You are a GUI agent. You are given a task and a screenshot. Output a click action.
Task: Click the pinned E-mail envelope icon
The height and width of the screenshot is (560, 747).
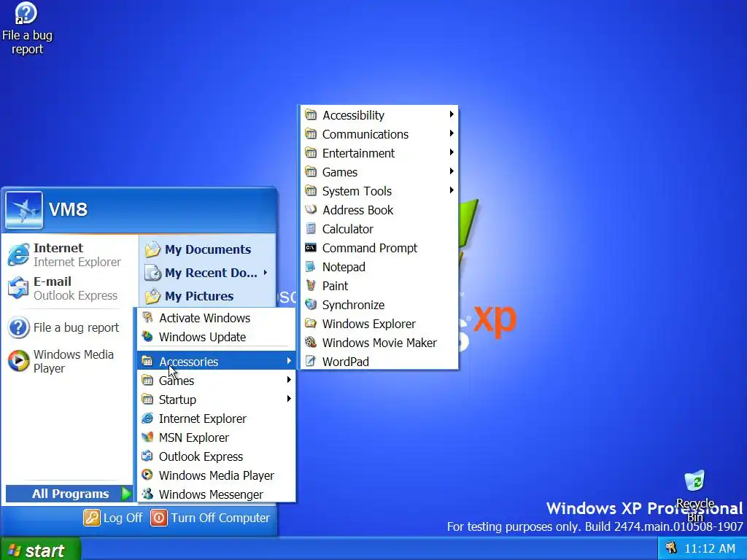coord(18,288)
